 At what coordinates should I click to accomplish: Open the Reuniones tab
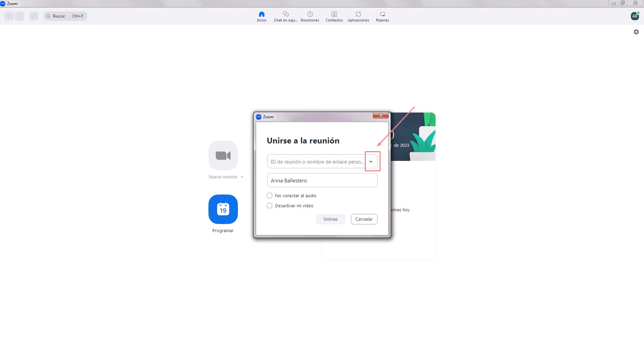(x=310, y=16)
